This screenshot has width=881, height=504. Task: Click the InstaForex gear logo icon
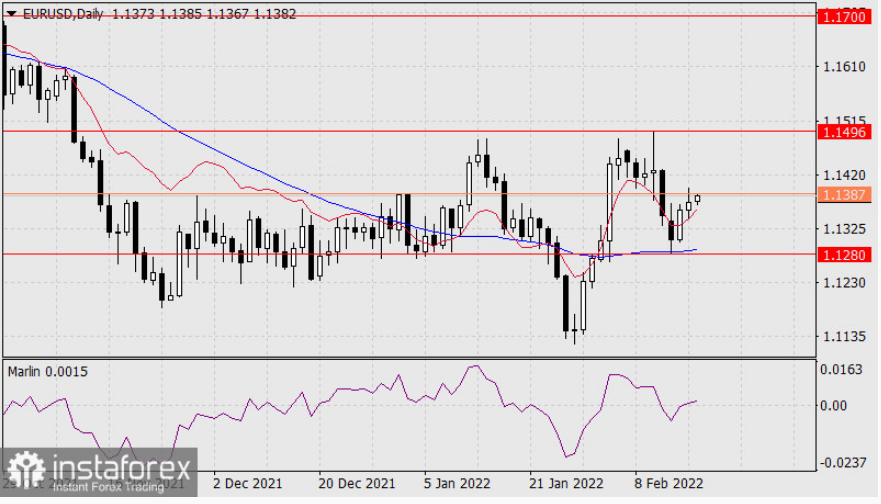tap(26, 470)
